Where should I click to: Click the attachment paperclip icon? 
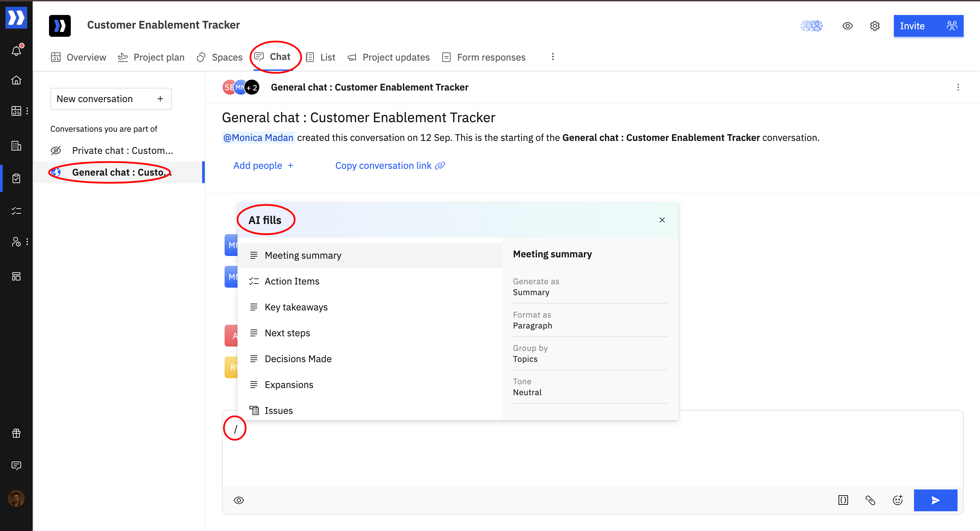[x=870, y=500]
